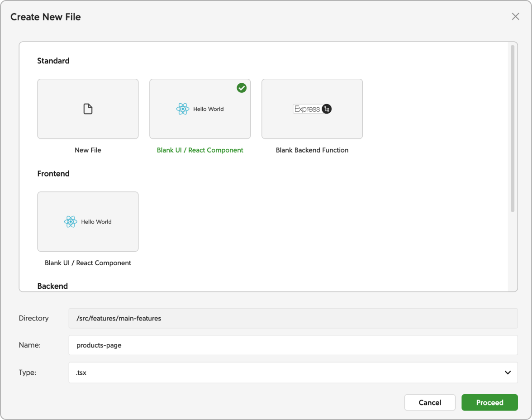Click the dark round icon beside Express logo
532x420 pixels.
pyautogui.click(x=327, y=109)
